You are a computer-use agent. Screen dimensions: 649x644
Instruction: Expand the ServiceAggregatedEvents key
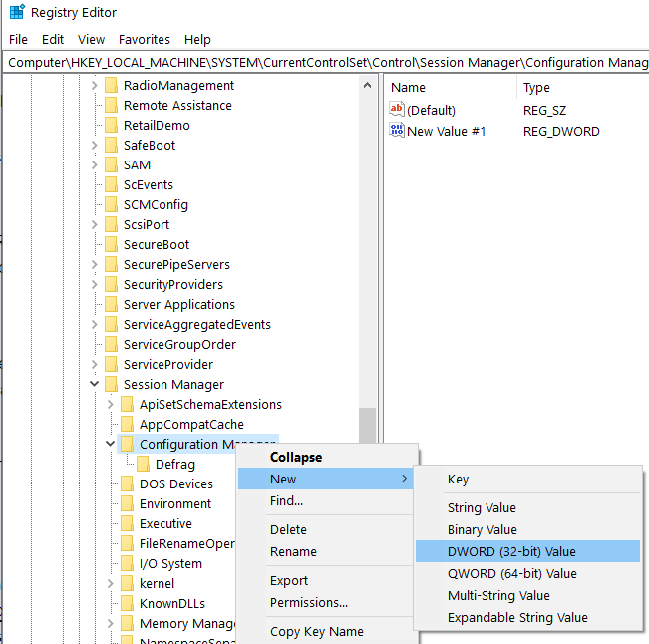[x=95, y=324]
